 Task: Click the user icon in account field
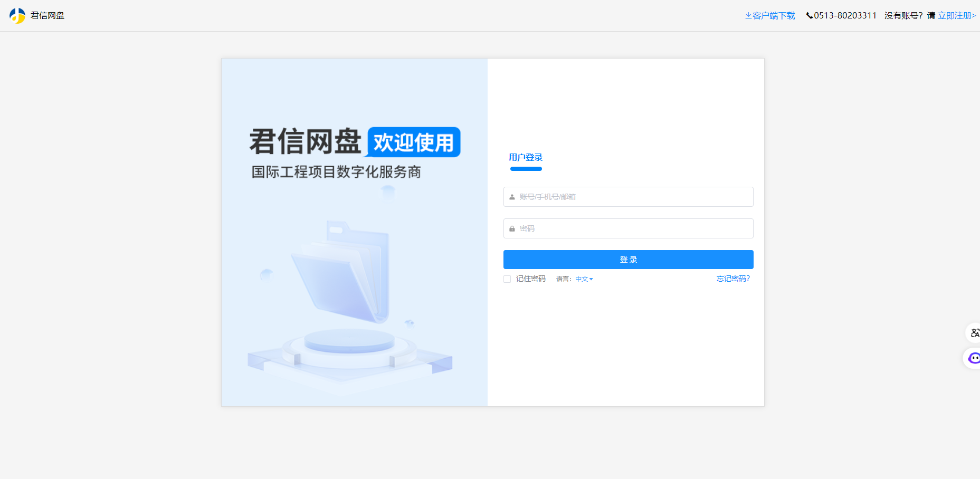click(x=512, y=197)
